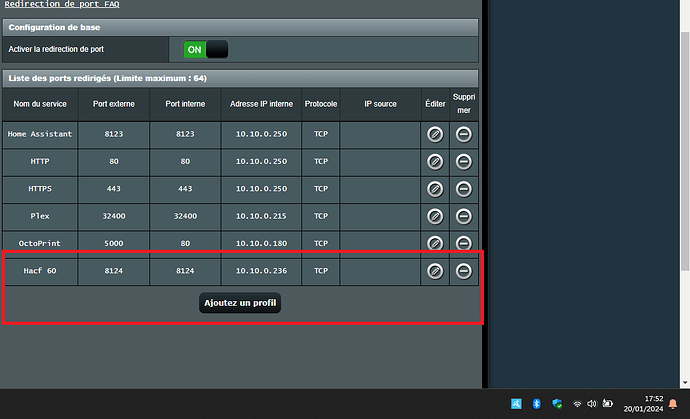The height and width of the screenshot is (419, 690).
Task: Open the volume speaker tray icon
Action: [592, 404]
